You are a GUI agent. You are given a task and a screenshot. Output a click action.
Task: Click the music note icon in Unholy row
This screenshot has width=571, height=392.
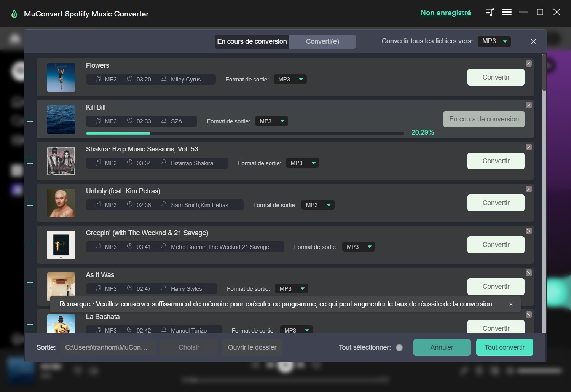98,204
